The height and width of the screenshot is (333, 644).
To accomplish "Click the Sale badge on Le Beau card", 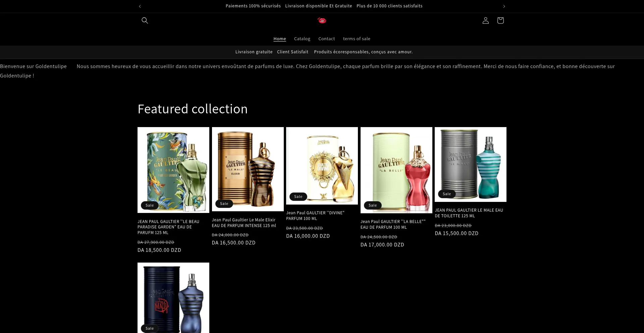I will [150, 205].
